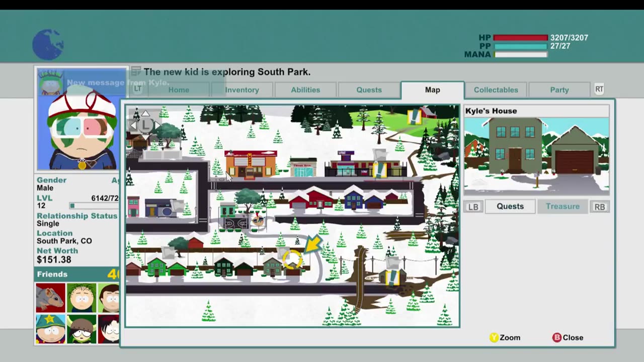Click the dark-haired goth friend portrait
The height and width of the screenshot is (362, 644).
point(109,329)
